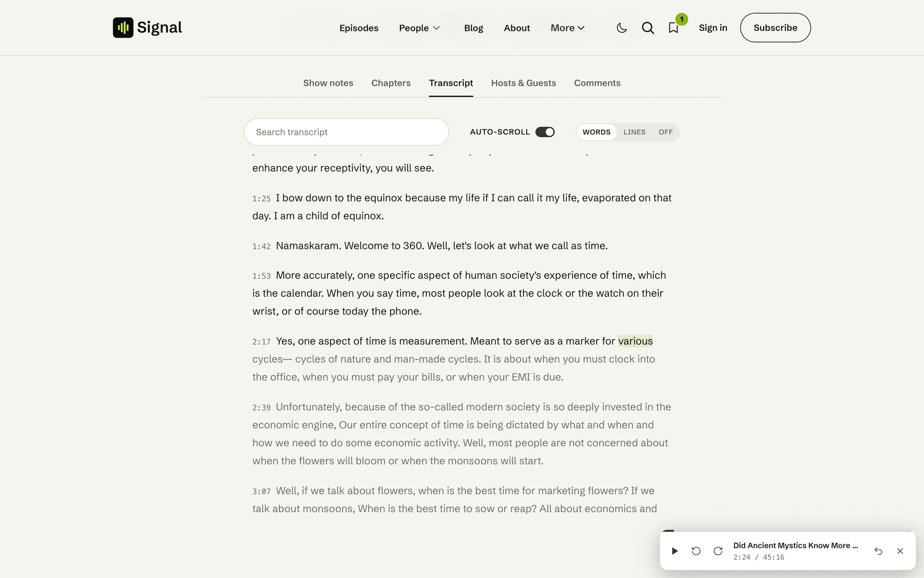Open search with magnifier icon
Viewport: 924px width, 578px height.
[x=648, y=28]
